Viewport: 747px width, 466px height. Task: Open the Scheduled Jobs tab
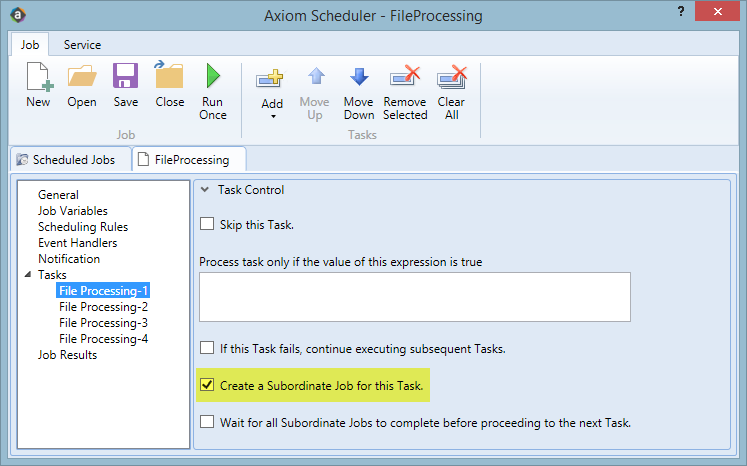coord(71,160)
